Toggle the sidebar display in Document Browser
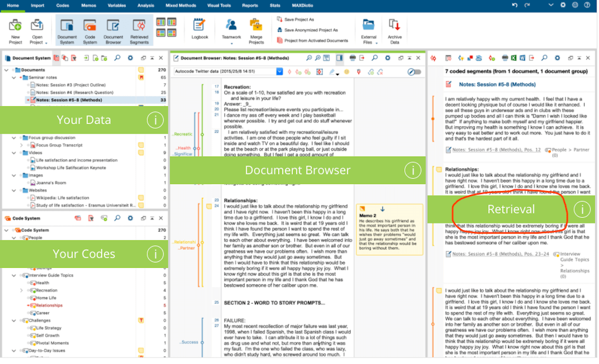Screen dimensions: 599x364 (339, 58)
